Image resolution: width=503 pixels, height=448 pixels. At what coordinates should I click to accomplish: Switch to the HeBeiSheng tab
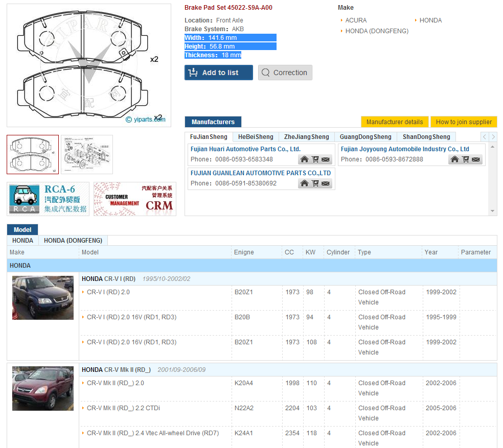click(x=256, y=137)
